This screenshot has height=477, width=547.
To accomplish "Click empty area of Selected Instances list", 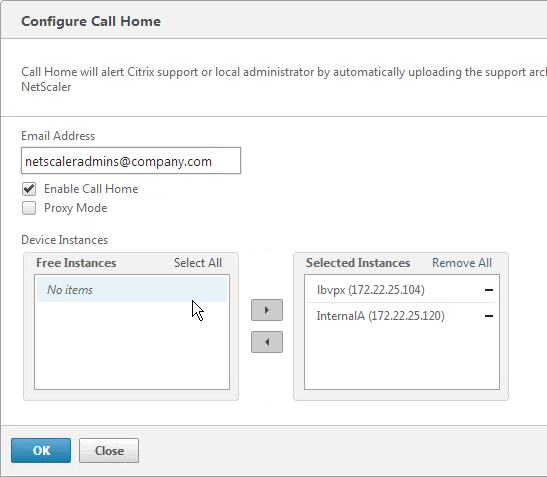I will 402,359.
